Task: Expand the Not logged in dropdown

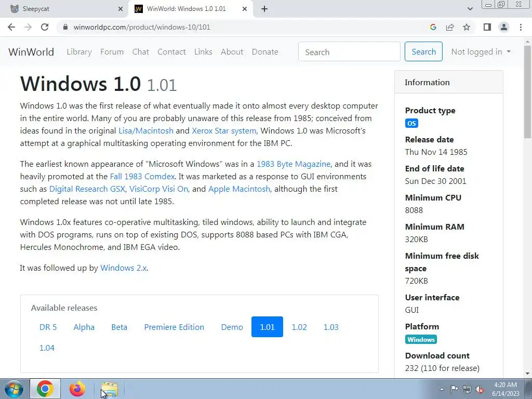Action: click(481, 51)
